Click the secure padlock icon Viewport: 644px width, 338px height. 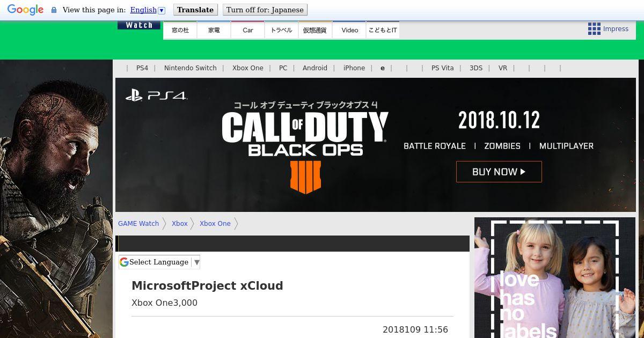pos(54,10)
